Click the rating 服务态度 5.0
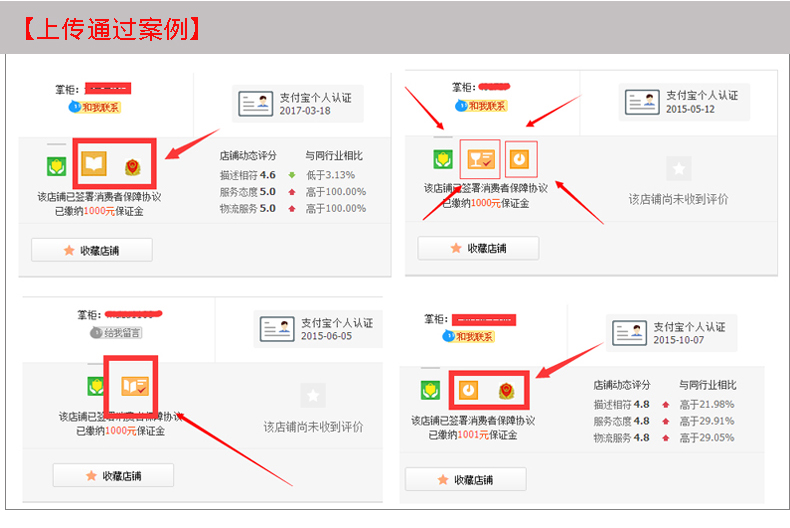The image size is (790, 528). point(247,191)
